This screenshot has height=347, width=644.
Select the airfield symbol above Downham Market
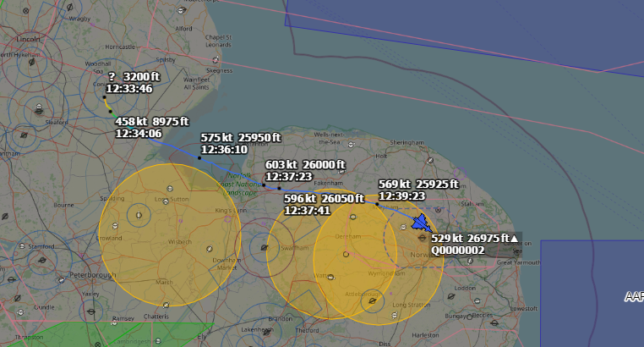click(210, 249)
